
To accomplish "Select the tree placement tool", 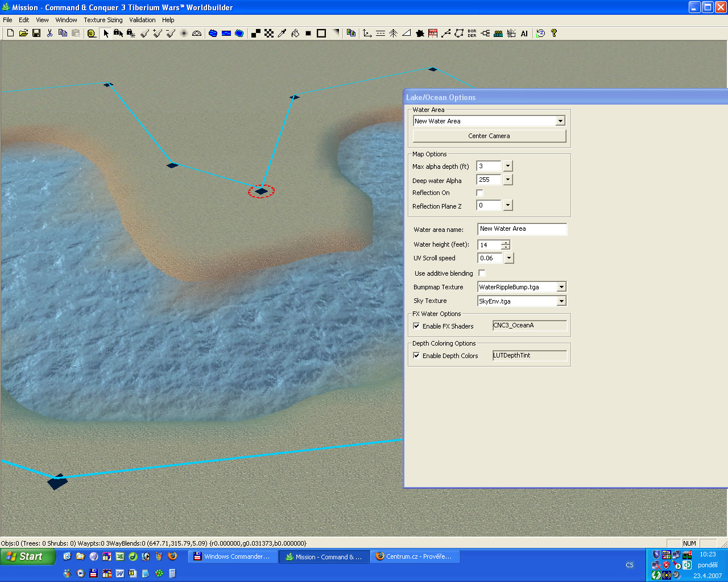I will click(x=394, y=34).
